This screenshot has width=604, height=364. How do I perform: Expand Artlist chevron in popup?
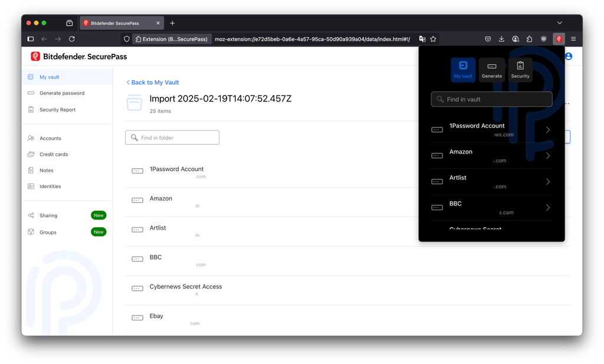click(548, 182)
